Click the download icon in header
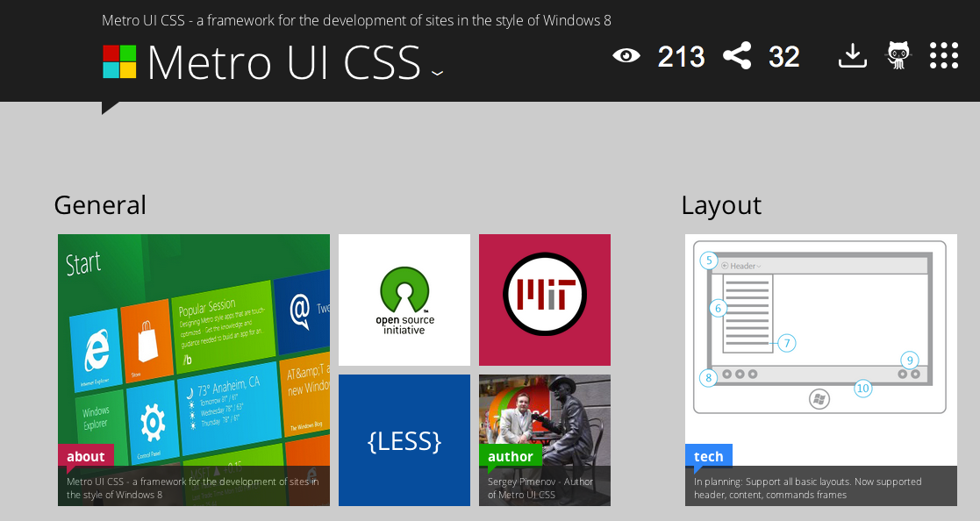This screenshot has width=980, height=521. (x=852, y=56)
